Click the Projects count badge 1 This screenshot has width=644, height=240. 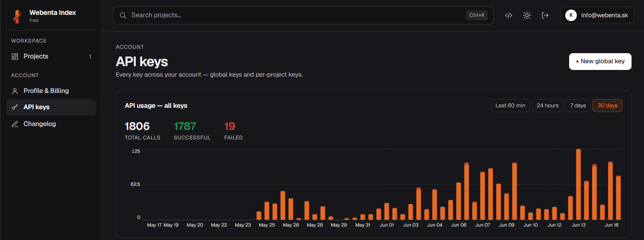90,57
